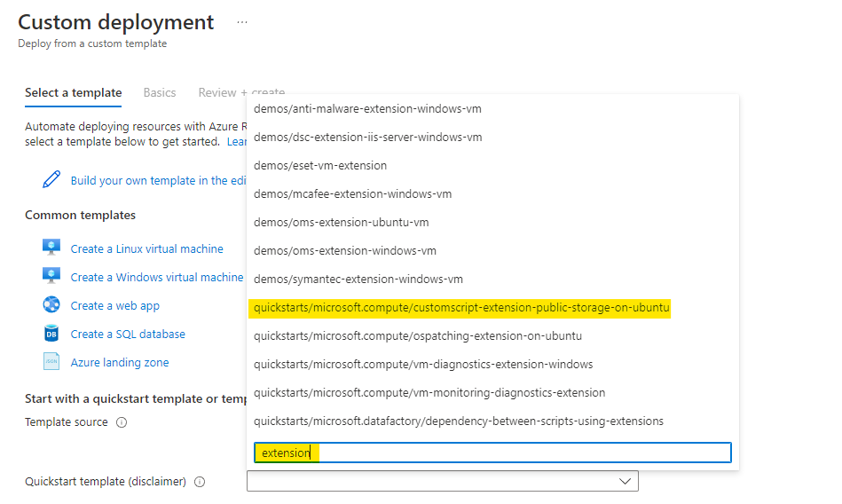Click the Windows virtual machine icon
Viewport: 842px width, 504px height.
[x=51, y=277]
